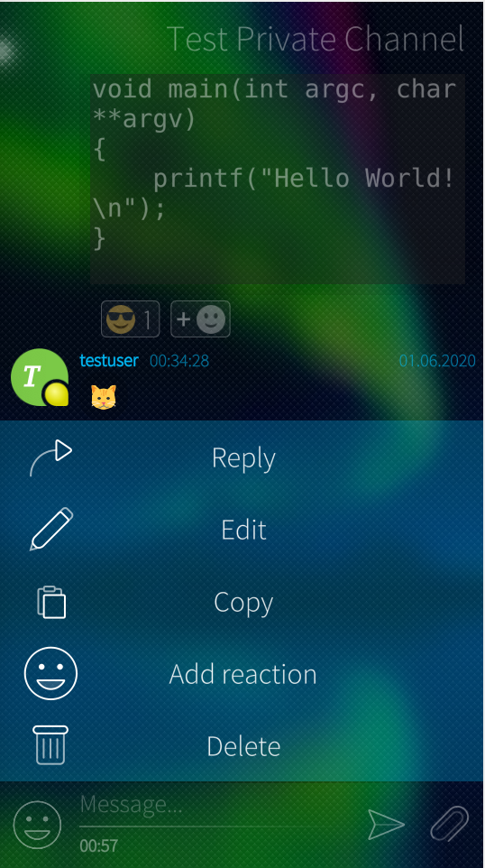Click the trash can Delete icon
Image resolution: width=485 pixels, height=868 pixels.
point(50,745)
